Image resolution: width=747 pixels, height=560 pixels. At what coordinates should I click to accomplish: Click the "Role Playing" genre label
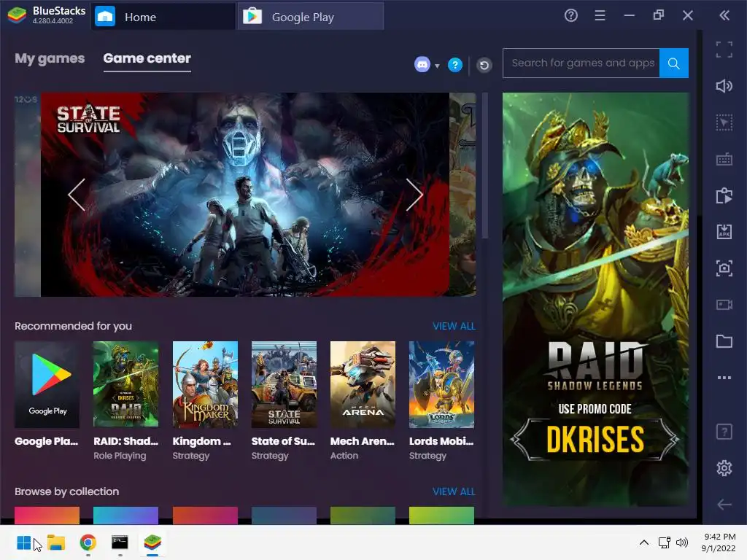pyautogui.click(x=120, y=456)
